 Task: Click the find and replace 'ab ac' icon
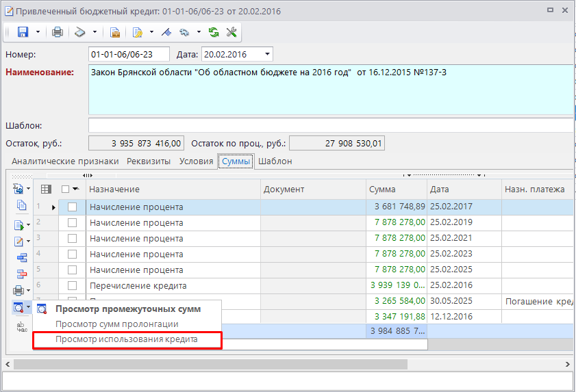pos(21,327)
